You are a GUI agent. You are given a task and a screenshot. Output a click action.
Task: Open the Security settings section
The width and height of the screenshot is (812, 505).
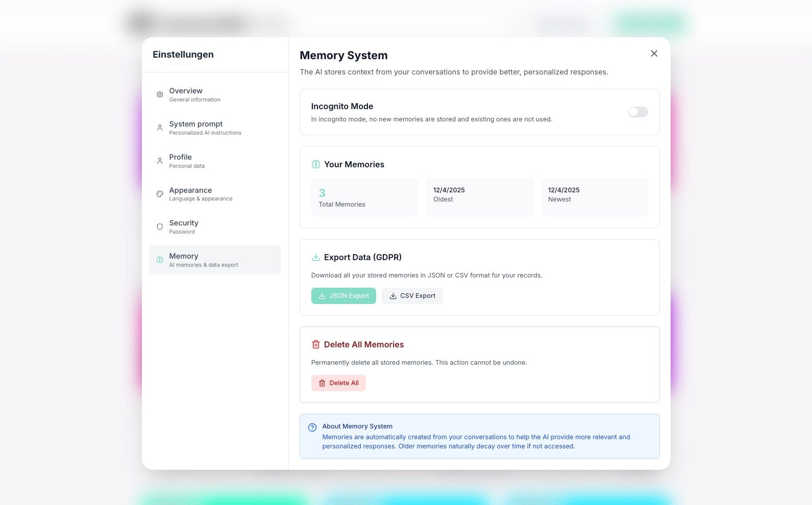[215, 226]
